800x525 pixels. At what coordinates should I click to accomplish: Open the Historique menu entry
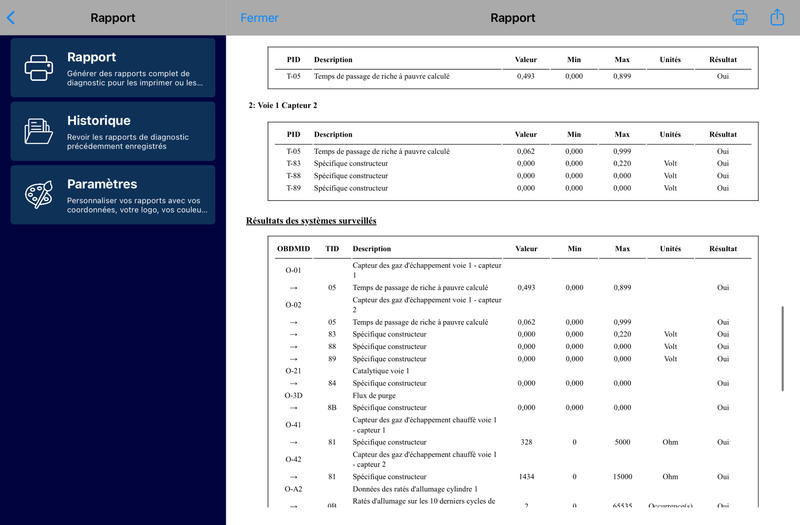(113, 131)
